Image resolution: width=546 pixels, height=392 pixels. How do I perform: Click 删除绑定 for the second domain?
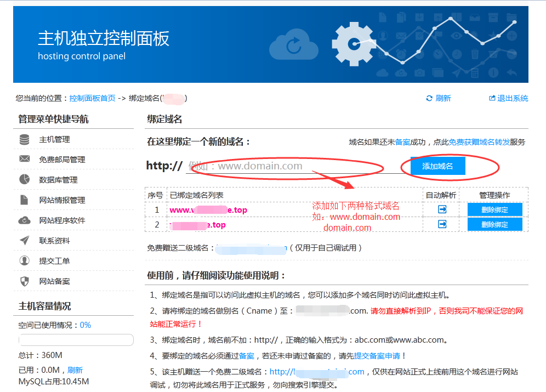click(x=494, y=224)
